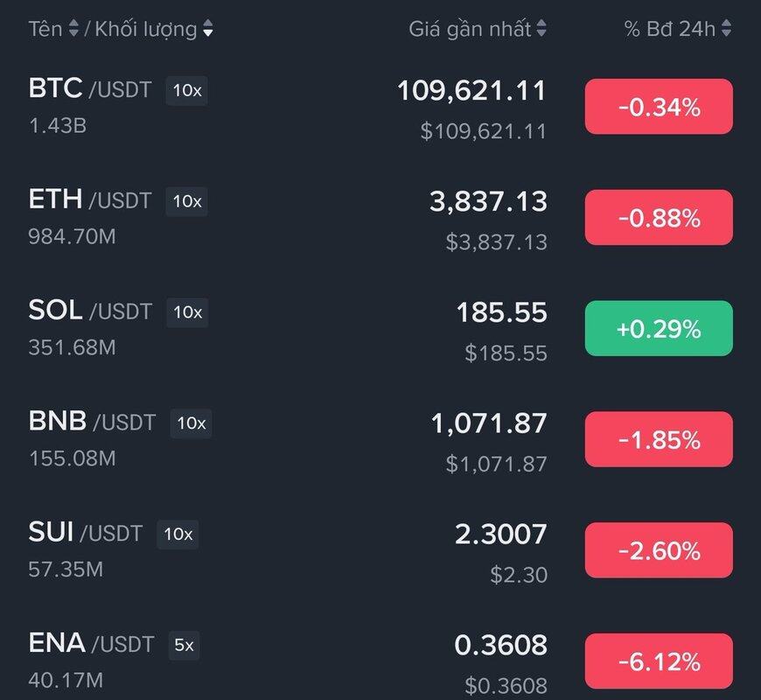Toggle SOL +0.29% green change badge
The width and height of the screenshot is (761, 700).
pos(659,329)
